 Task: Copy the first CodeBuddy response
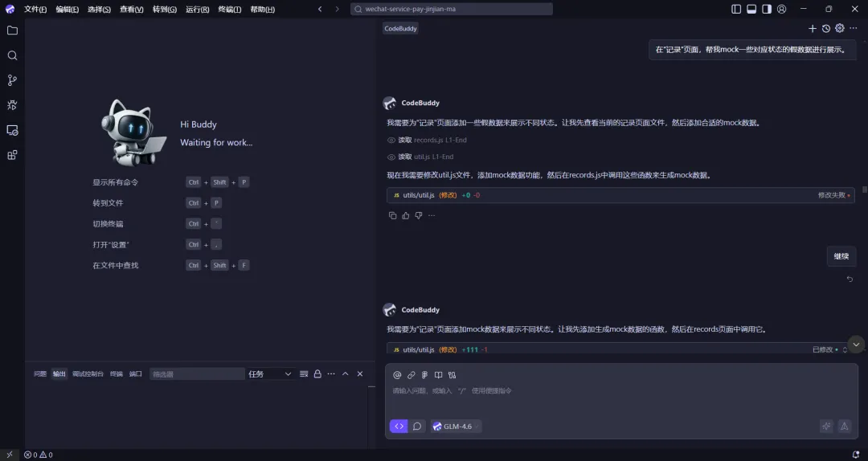click(392, 216)
